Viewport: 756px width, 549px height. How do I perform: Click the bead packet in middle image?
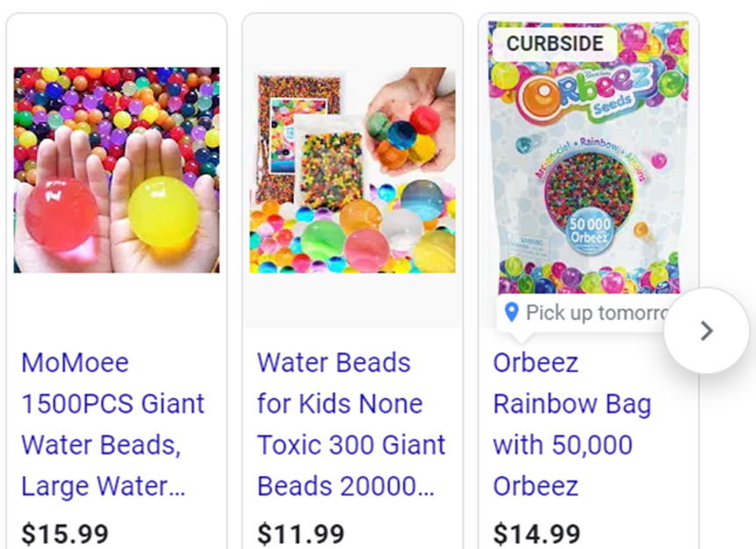[328, 160]
